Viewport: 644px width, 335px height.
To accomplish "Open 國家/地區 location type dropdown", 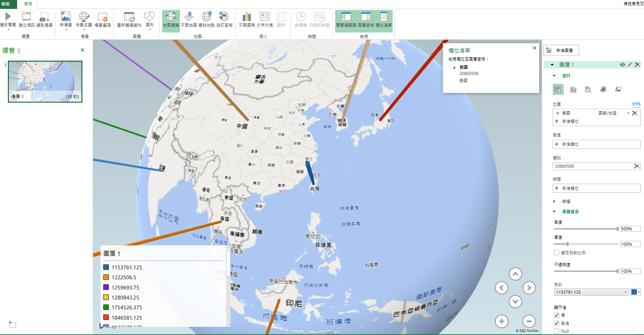I will click(629, 113).
